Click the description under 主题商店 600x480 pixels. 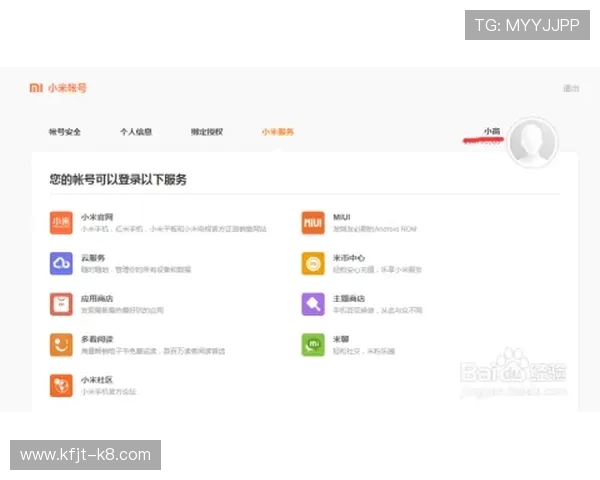377,310
